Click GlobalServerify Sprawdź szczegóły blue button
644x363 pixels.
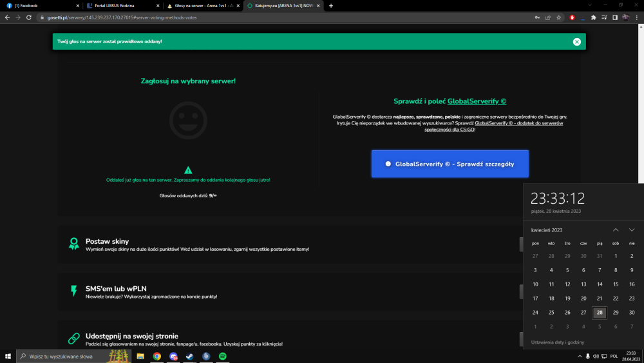450,164
